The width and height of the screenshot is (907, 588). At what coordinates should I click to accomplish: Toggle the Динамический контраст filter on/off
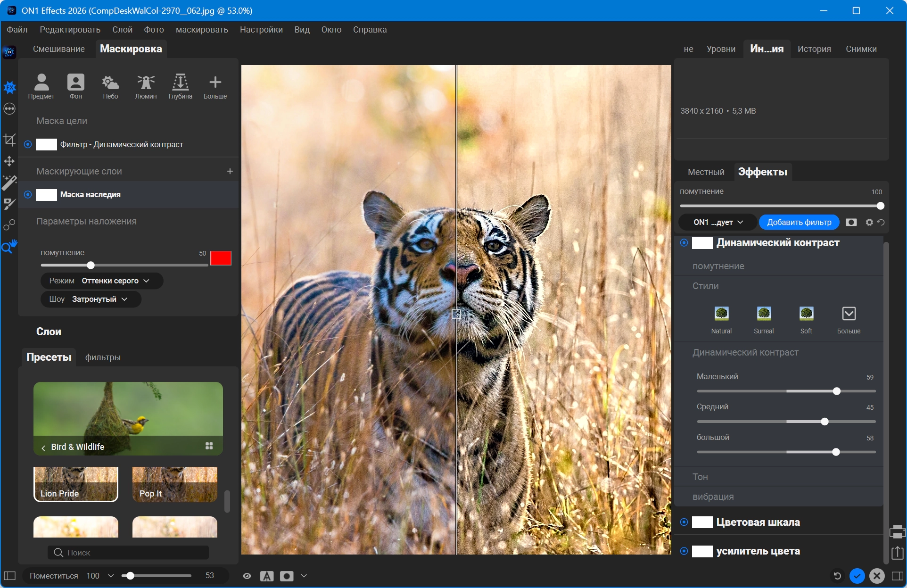tap(684, 242)
